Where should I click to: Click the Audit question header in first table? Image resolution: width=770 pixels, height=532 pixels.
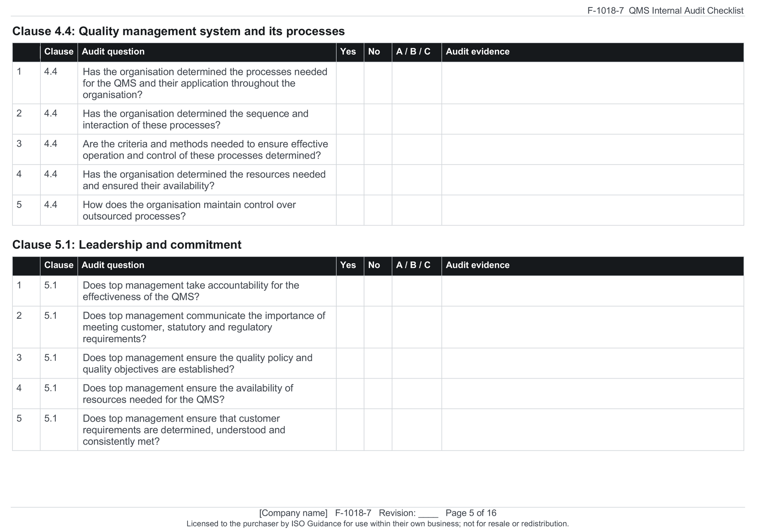[113, 52]
